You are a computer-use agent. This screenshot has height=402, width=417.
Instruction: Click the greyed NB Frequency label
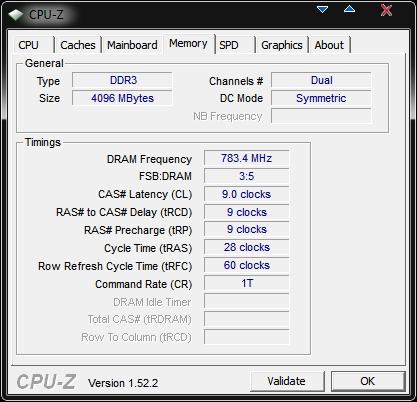point(228,116)
